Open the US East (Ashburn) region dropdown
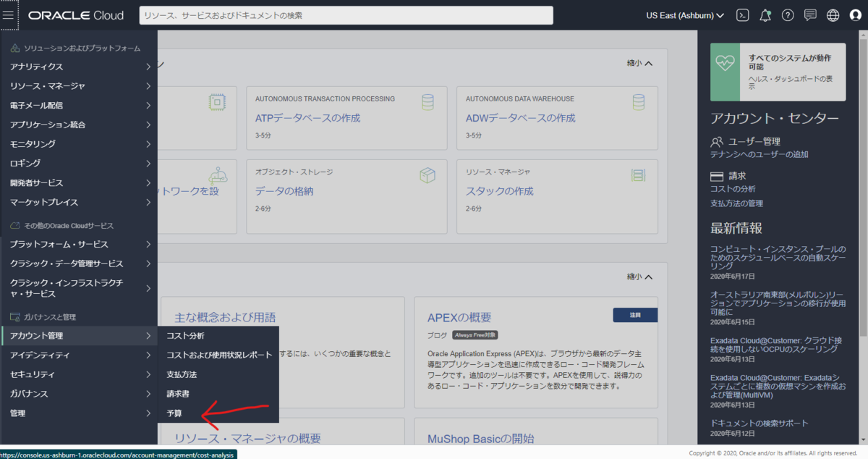The image size is (868, 459). point(685,15)
